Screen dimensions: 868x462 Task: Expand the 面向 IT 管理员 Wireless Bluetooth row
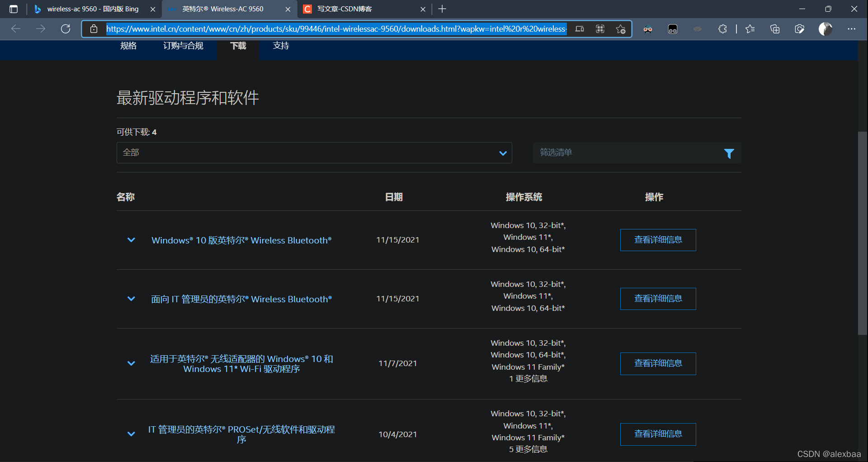tap(131, 299)
